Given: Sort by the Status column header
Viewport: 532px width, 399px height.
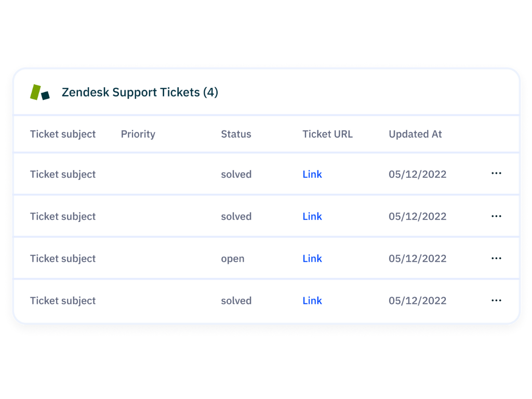Looking at the screenshot, I should 236,134.
